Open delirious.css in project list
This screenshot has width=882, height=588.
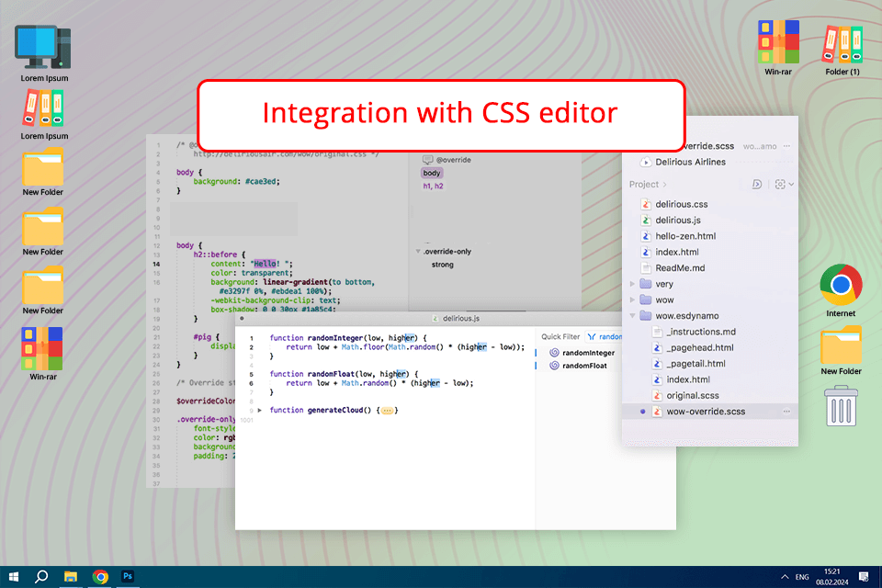681,204
